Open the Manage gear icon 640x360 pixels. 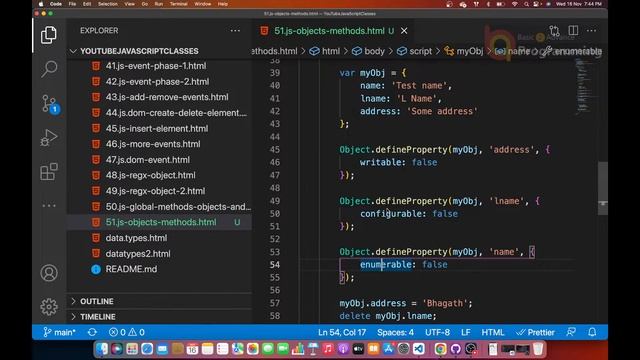point(49,307)
